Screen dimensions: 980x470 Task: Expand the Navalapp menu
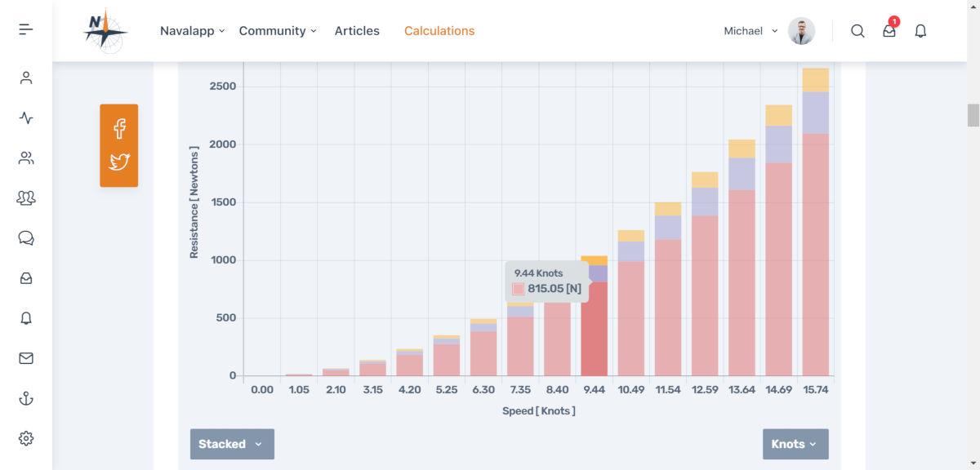pyautogui.click(x=192, y=31)
